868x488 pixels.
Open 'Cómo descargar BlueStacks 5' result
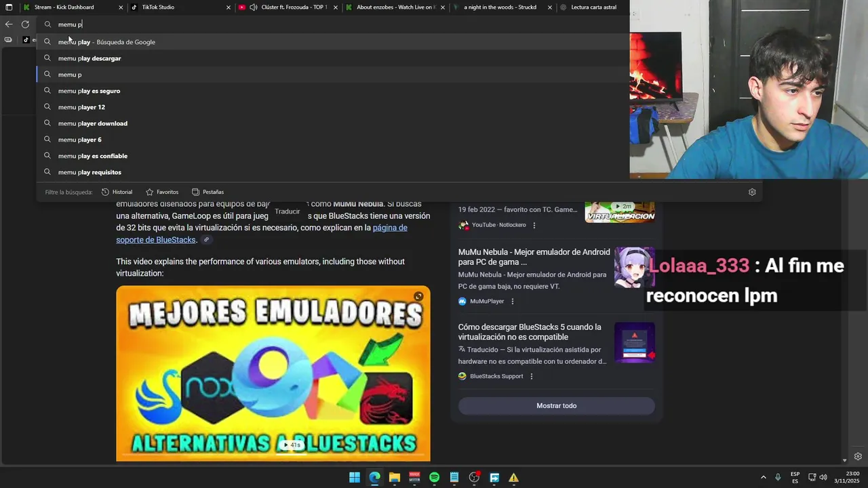[530, 332]
